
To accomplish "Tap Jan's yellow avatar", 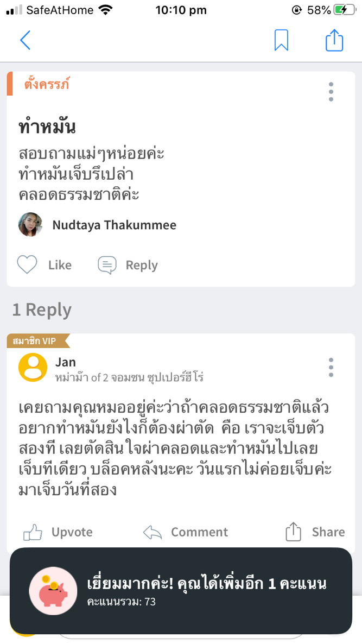I will pyautogui.click(x=32, y=368).
